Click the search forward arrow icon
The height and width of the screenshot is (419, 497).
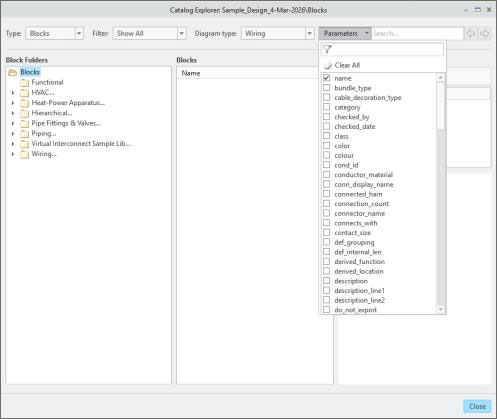click(x=484, y=33)
